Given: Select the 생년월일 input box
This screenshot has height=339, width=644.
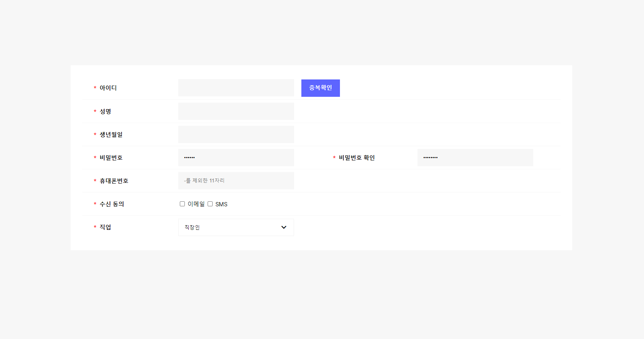Looking at the screenshot, I should click(236, 134).
